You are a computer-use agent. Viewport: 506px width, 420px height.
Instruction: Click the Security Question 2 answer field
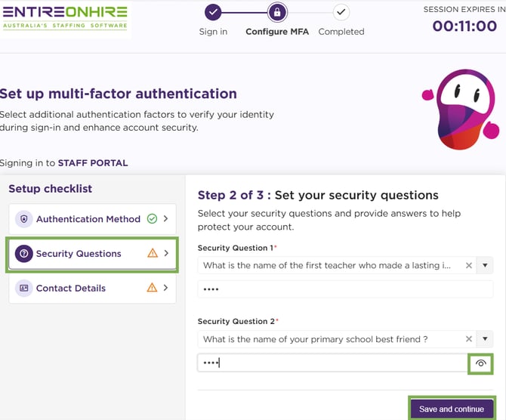tap(332, 363)
